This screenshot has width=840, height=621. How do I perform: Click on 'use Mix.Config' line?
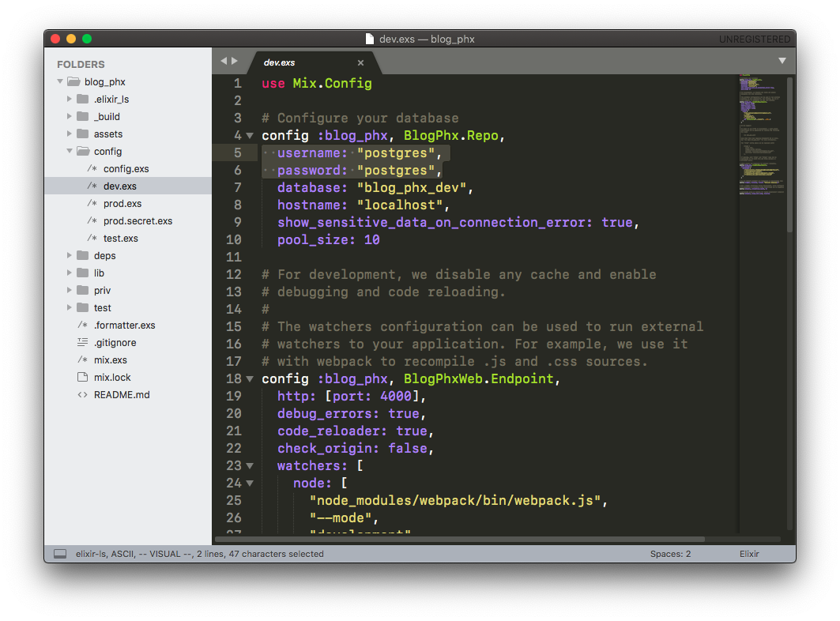point(317,84)
